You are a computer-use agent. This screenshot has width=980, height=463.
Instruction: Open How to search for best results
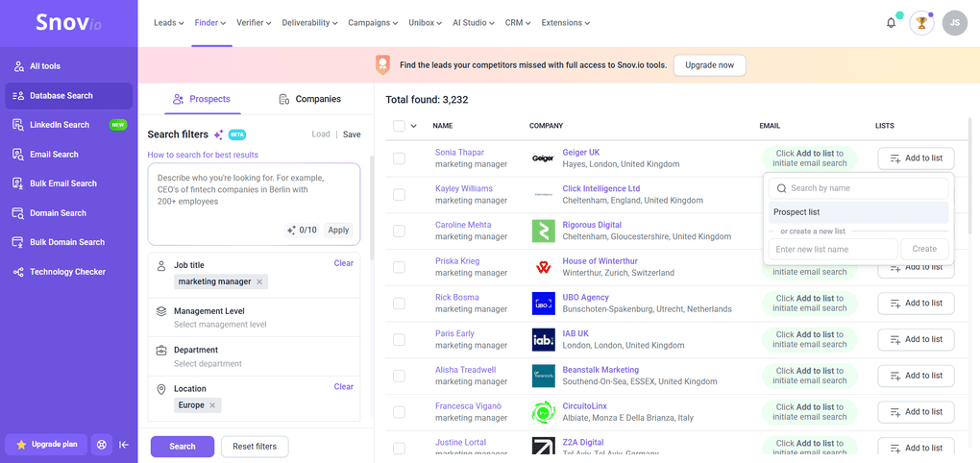click(203, 155)
